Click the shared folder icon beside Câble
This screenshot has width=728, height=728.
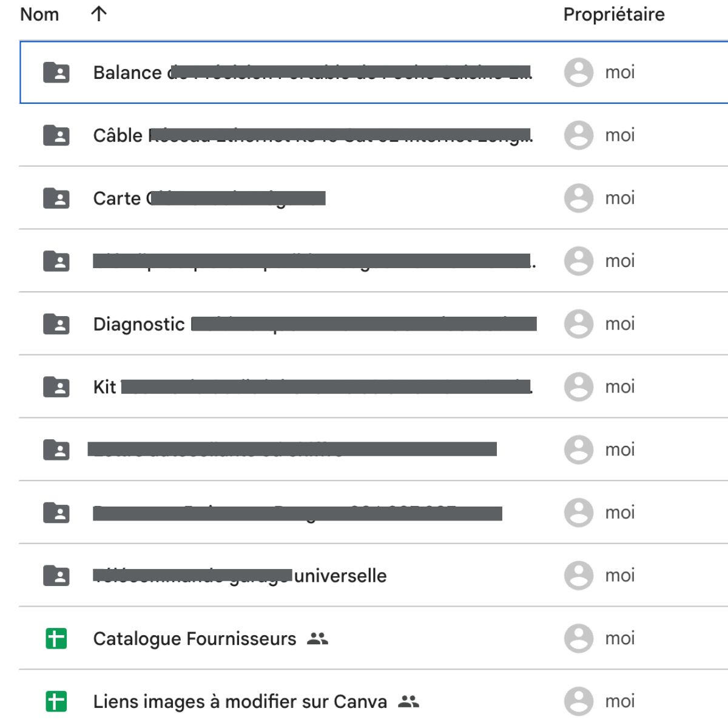click(56, 135)
